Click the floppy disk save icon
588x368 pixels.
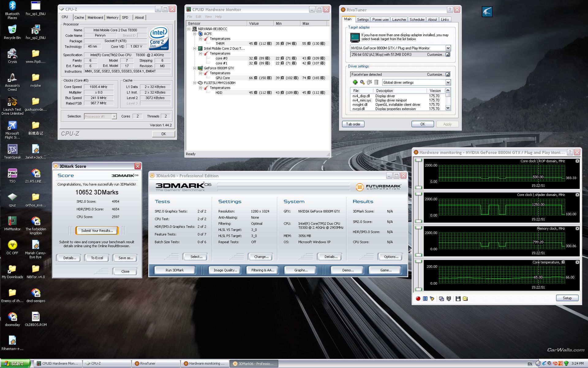pyautogui.click(x=458, y=298)
